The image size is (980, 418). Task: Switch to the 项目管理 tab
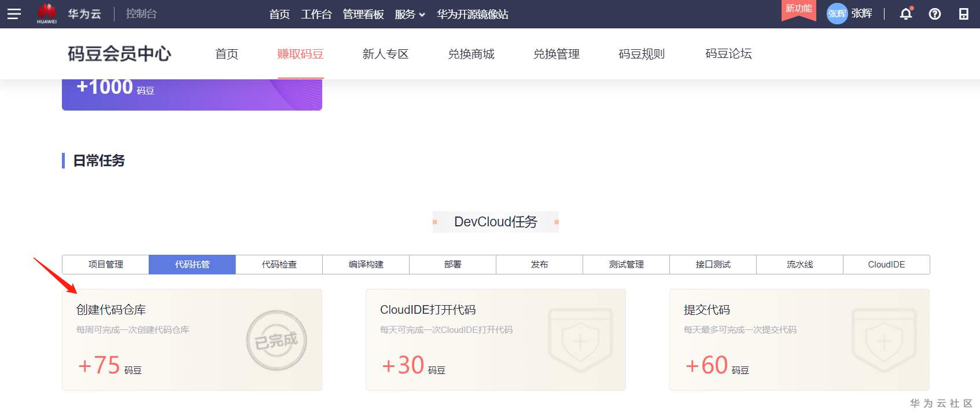pyautogui.click(x=105, y=265)
